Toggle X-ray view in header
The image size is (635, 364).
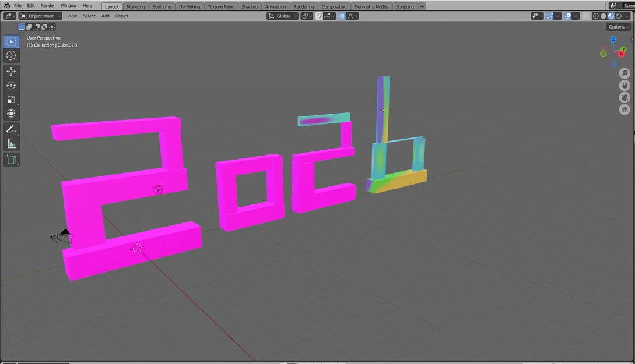pos(585,16)
